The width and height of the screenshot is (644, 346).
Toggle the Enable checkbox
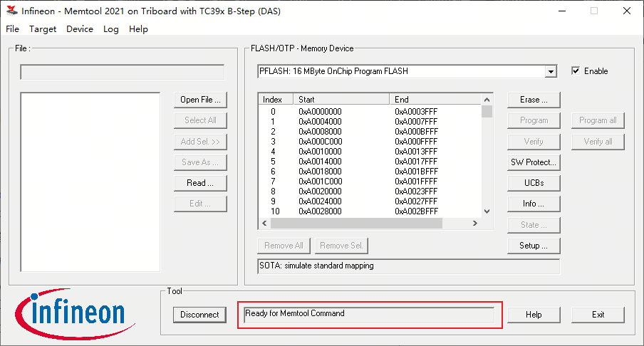[x=576, y=70]
